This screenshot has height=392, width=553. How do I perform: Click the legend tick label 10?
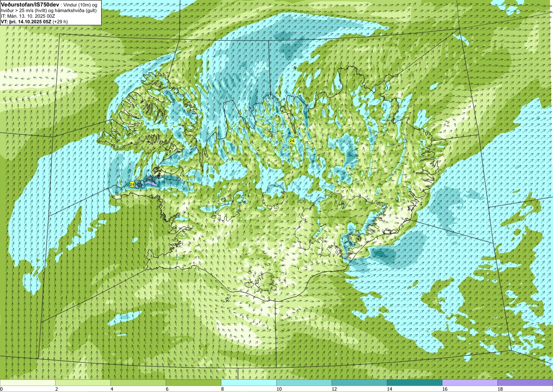click(x=279, y=389)
